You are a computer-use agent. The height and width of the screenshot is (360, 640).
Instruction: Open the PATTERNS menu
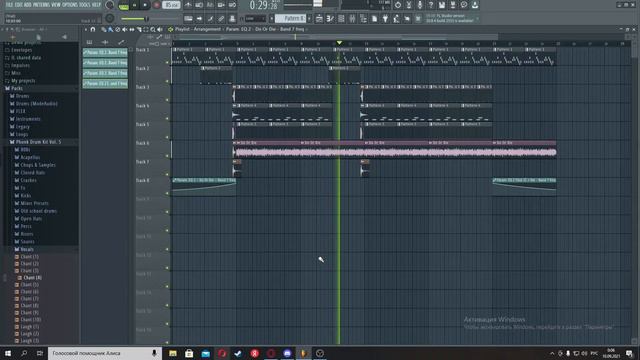[x=42, y=5]
